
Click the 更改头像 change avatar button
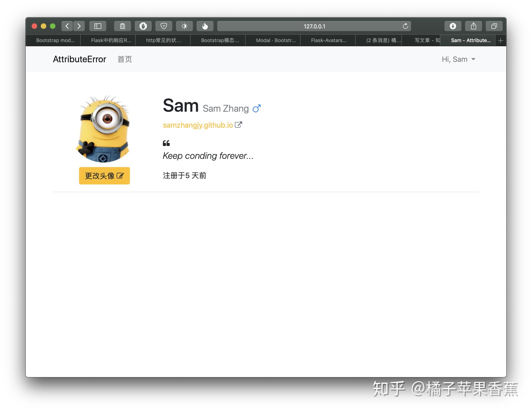[x=104, y=176]
